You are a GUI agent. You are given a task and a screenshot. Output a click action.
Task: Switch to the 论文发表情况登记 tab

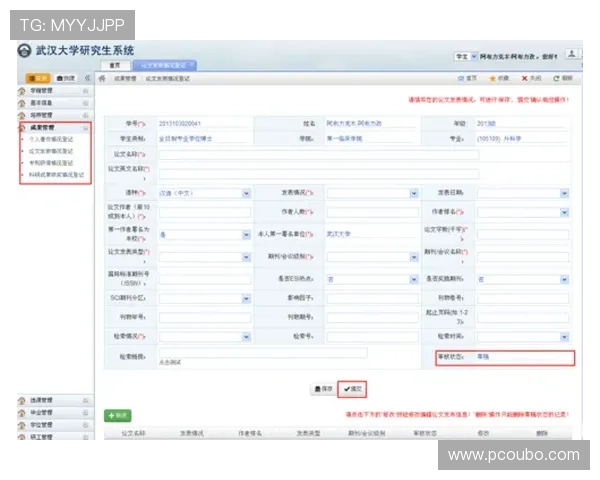pos(163,65)
